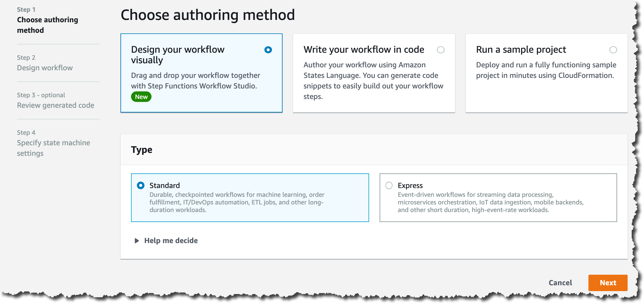Click the Standard workflow description text
644x304 pixels.
coord(237,202)
